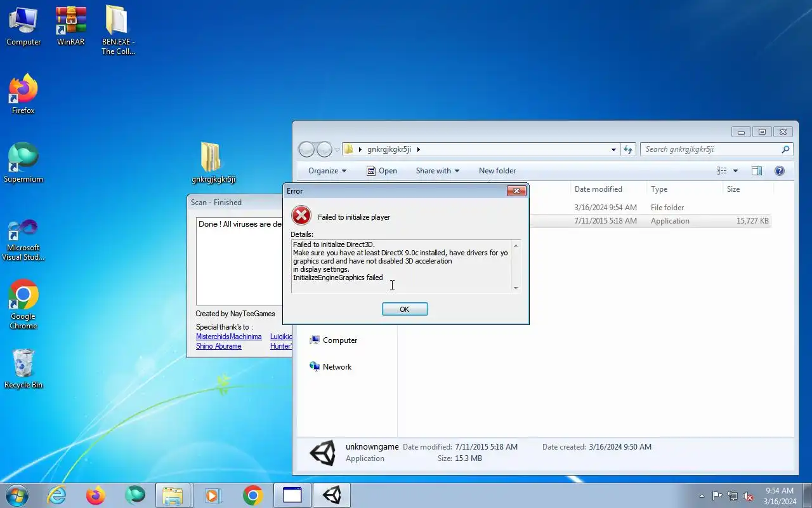Select the gnkrgjkgkr5ji folder on desktop

pyautogui.click(x=214, y=163)
